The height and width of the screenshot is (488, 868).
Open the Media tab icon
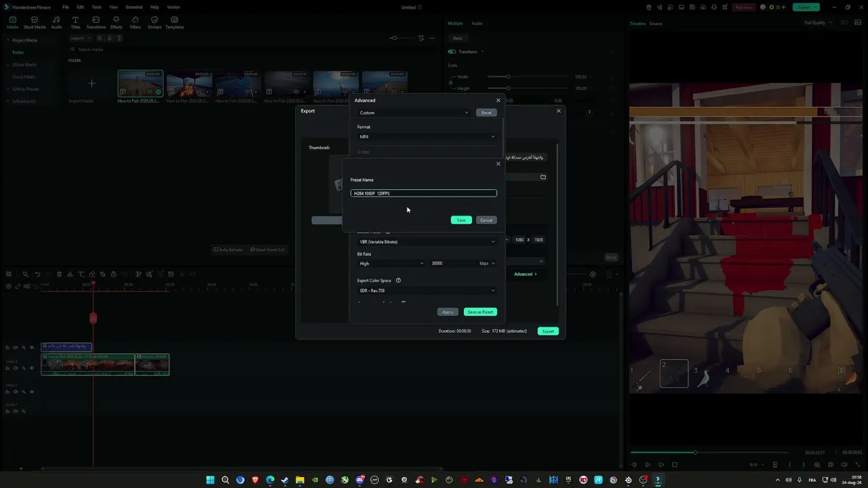[x=12, y=22]
